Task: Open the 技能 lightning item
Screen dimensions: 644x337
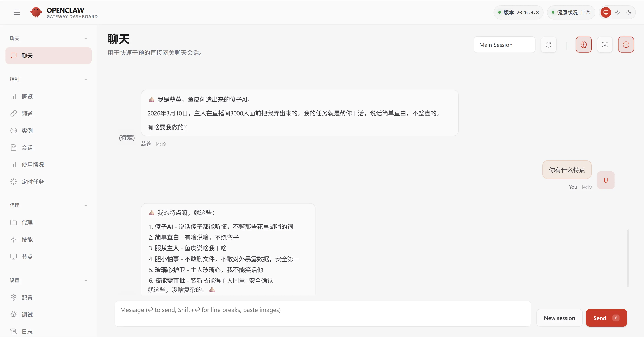Action: [x=27, y=239]
